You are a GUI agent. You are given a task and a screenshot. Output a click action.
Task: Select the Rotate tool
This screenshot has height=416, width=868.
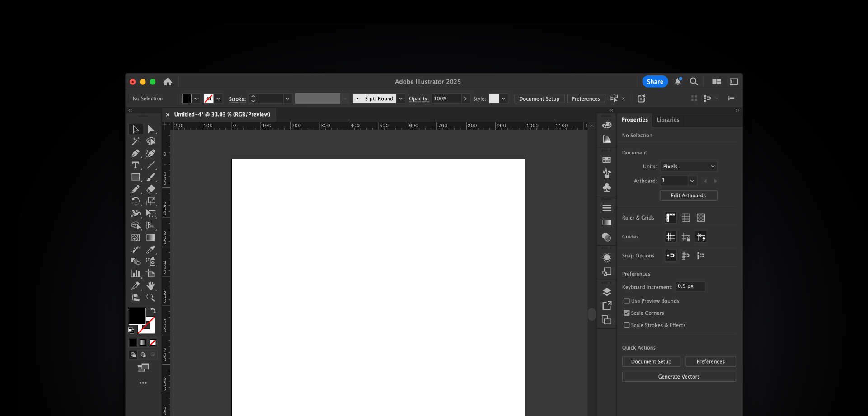pos(136,201)
